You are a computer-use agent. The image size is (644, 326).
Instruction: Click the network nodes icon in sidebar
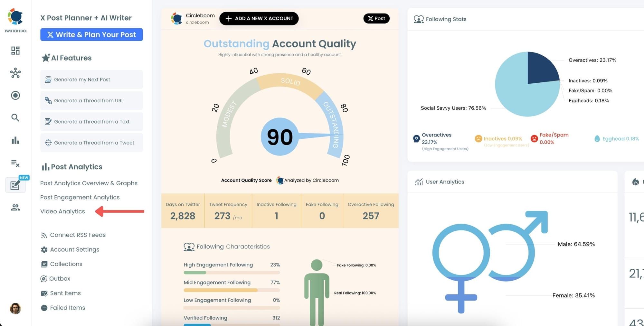coord(15,73)
